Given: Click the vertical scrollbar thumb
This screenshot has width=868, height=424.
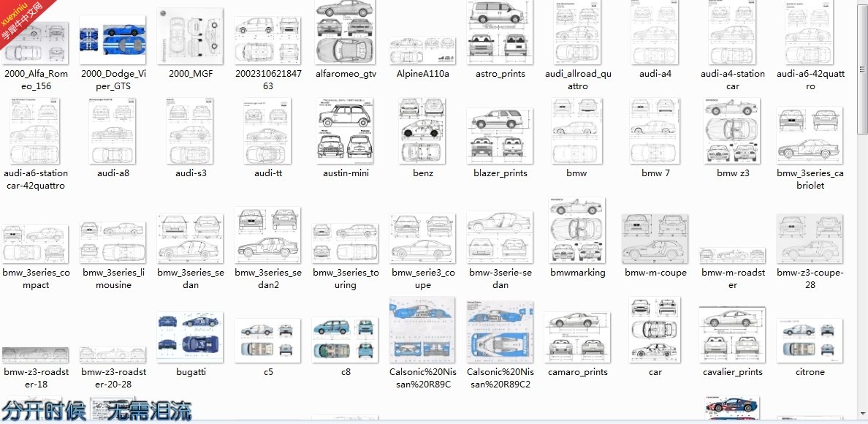Looking at the screenshot, I should pos(862,71).
